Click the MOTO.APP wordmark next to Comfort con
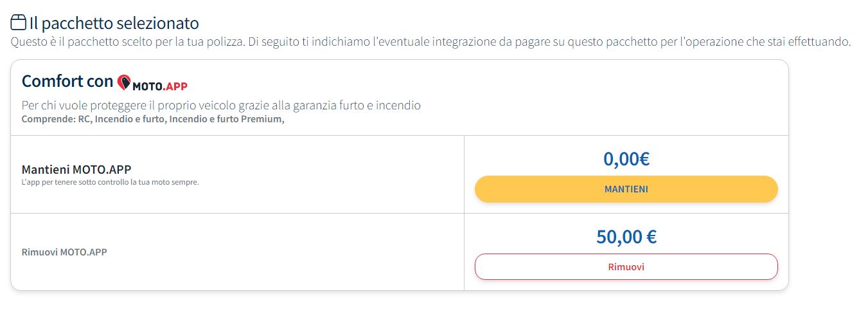This screenshot has height=314, width=868. click(x=160, y=86)
